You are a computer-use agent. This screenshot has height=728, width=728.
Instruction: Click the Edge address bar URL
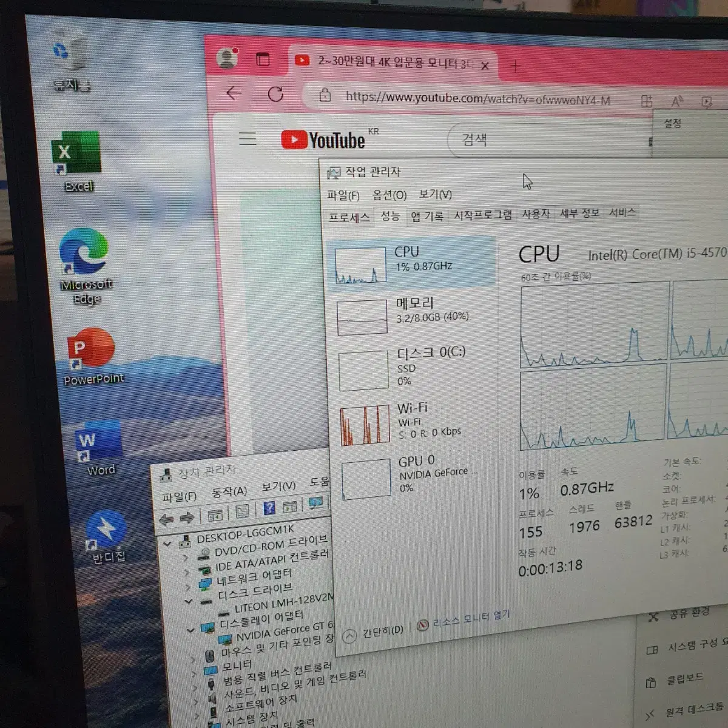tap(477, 98)
